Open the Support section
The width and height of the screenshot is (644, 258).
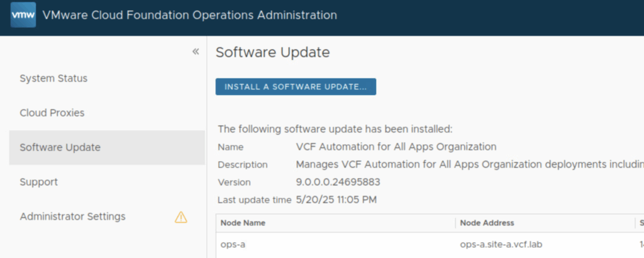[38, 182]
